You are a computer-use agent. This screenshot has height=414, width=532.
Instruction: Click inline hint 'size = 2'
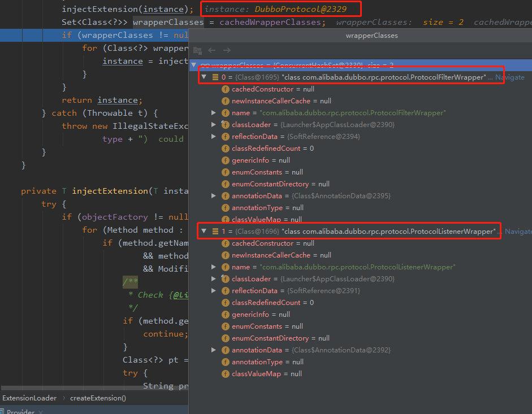pyautogui.click(x=443, y=23)
